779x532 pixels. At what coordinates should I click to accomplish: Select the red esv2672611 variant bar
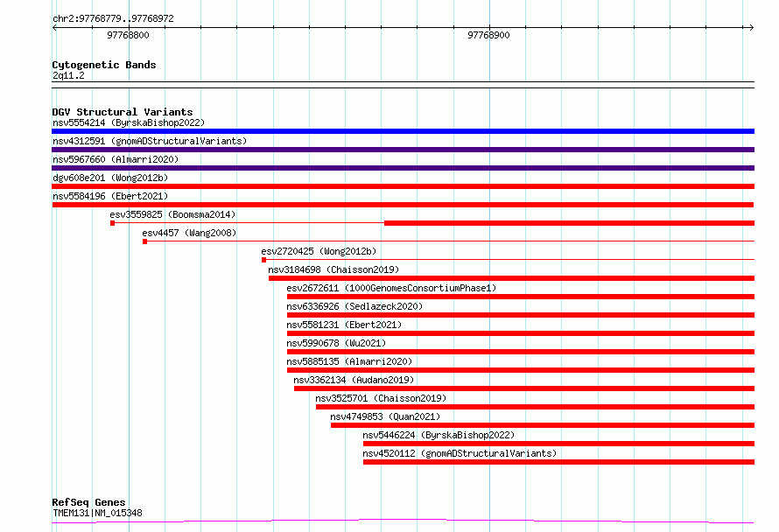point(521,297)
